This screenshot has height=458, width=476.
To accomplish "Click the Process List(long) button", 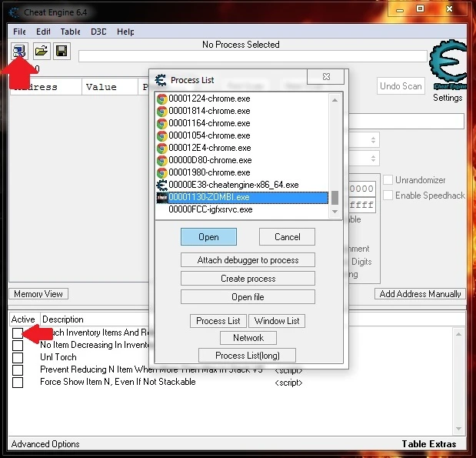I will (x=247, y=356).
